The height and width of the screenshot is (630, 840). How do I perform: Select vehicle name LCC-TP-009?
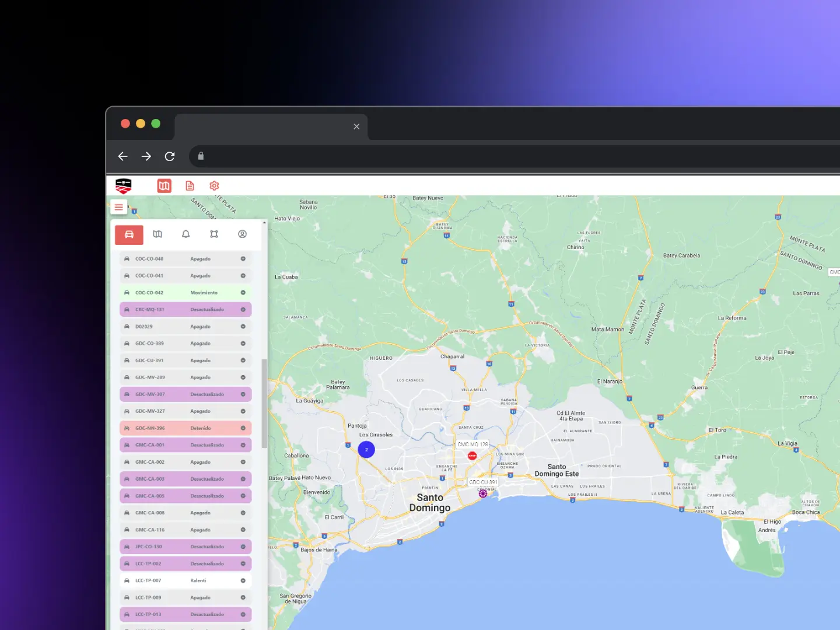pos(148,597)
